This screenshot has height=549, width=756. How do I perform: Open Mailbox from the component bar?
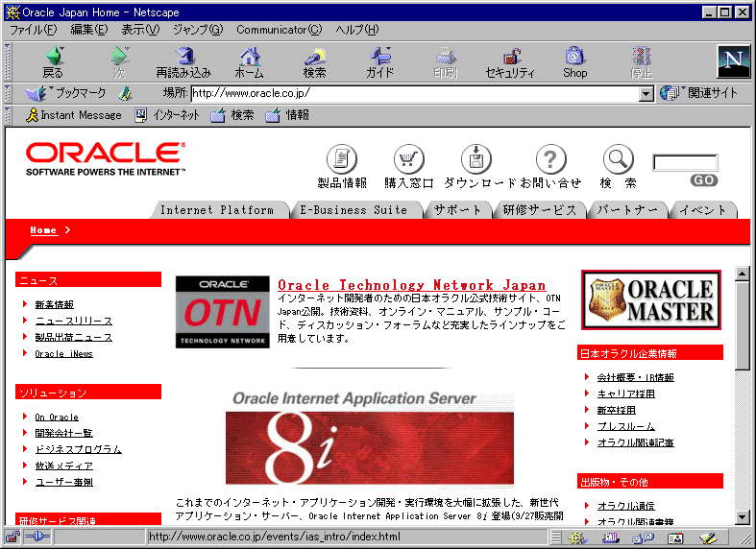[x=610, y=537]
